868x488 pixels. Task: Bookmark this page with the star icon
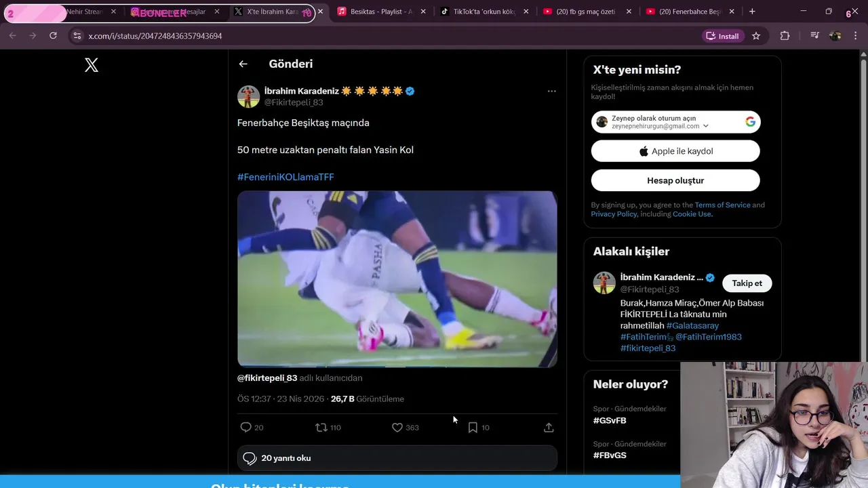tap(756, 36)
